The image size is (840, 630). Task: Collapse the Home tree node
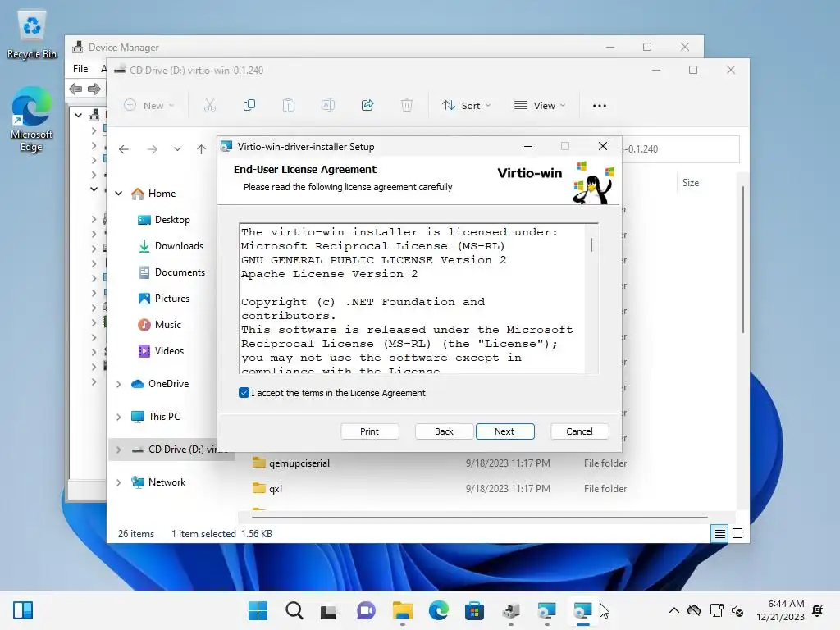point(119,194)
